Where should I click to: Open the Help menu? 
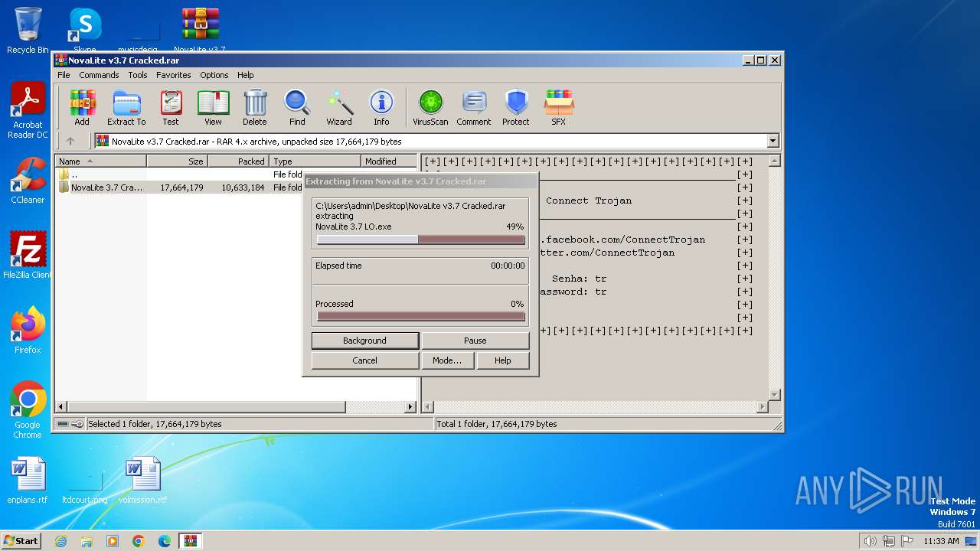[245, 75]
